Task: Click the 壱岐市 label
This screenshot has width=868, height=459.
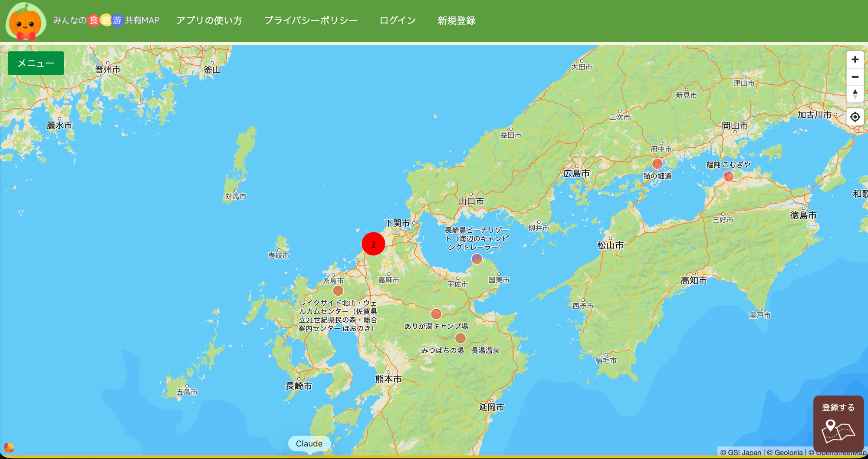Action: pos(279,255)
